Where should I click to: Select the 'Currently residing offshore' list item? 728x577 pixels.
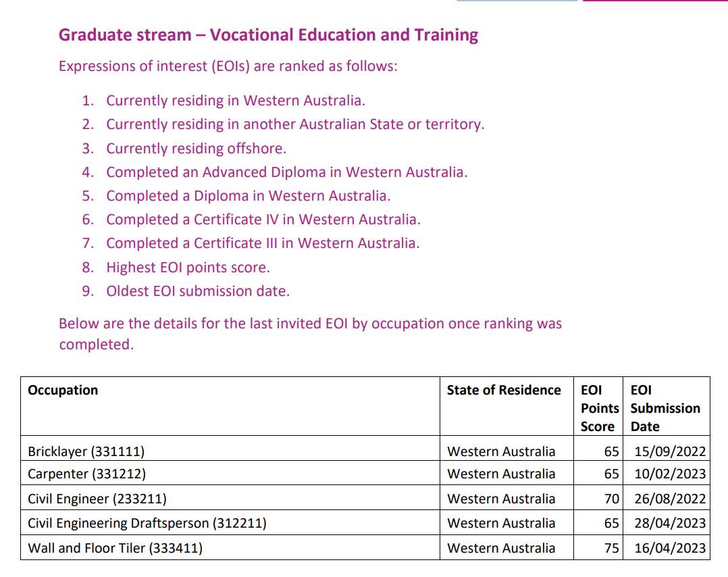pyautogui.click(x=196, y=149)
